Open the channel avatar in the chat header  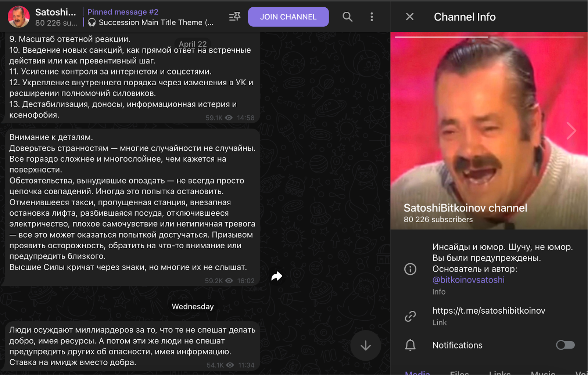click(19, 17)
